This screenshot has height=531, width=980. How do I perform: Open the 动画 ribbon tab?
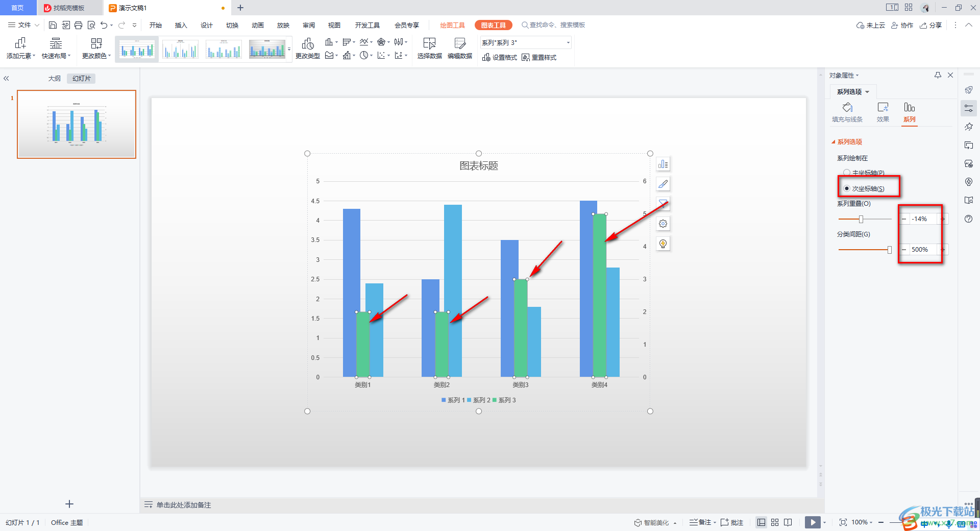(x=258, y=25)
